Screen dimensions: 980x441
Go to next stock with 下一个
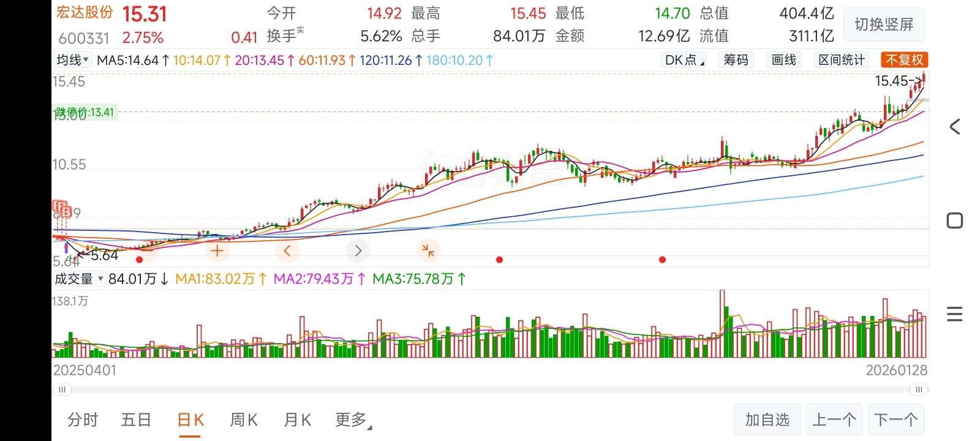[896, 420]
